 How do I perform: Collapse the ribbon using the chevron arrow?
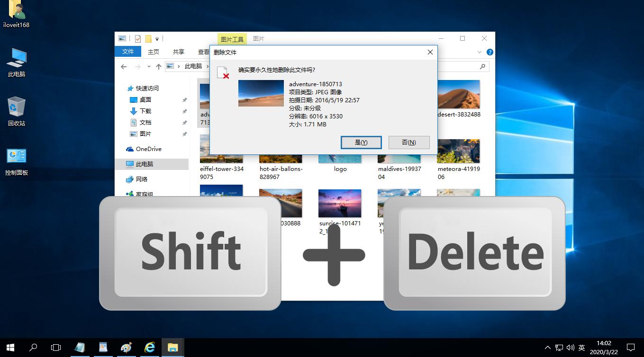[479, 52]
